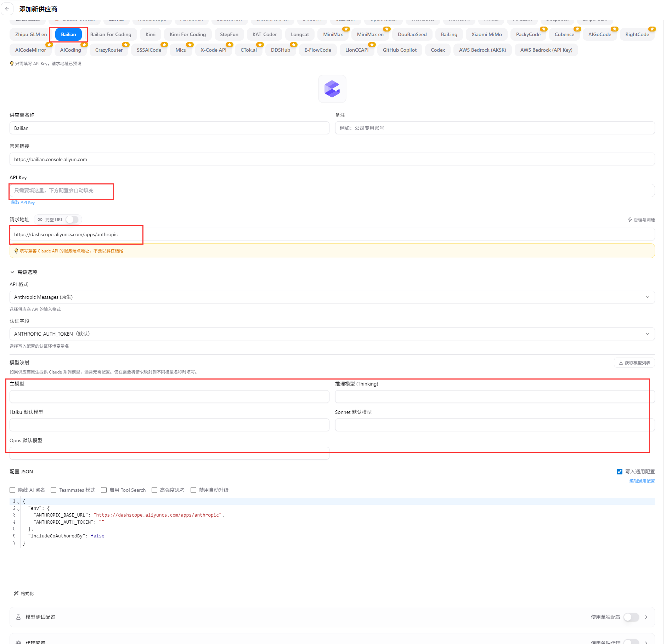672x644 pixels.
Task: Click the wand icon beside 格式化
Action: click(16, 593)
